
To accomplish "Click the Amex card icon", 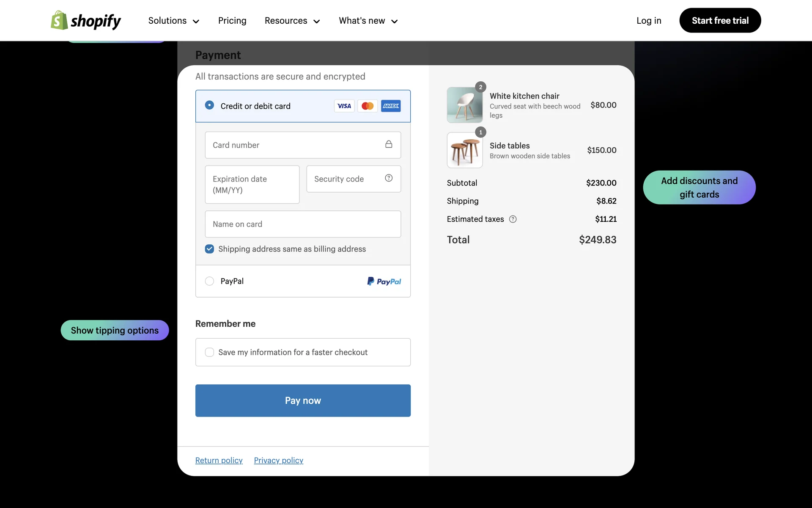I will pos(391,106).
